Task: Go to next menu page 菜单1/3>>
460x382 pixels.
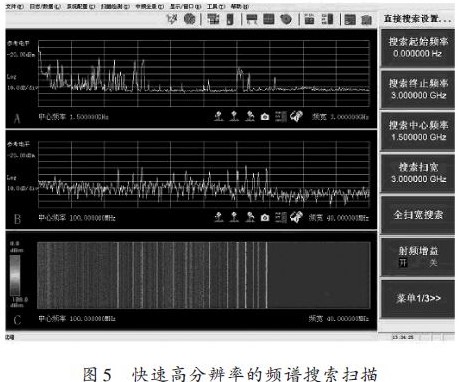Action: click(x=418, y=298)
